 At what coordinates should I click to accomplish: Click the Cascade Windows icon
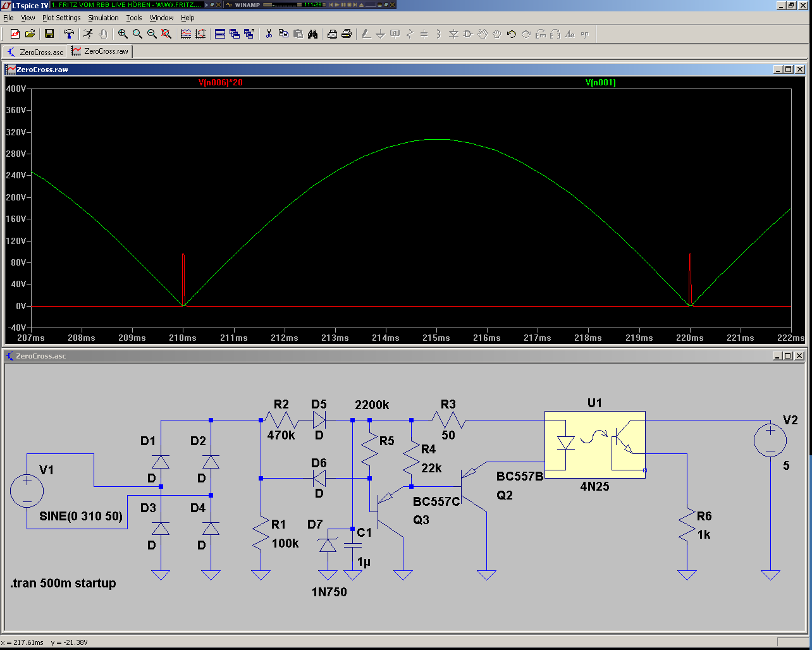235,34
